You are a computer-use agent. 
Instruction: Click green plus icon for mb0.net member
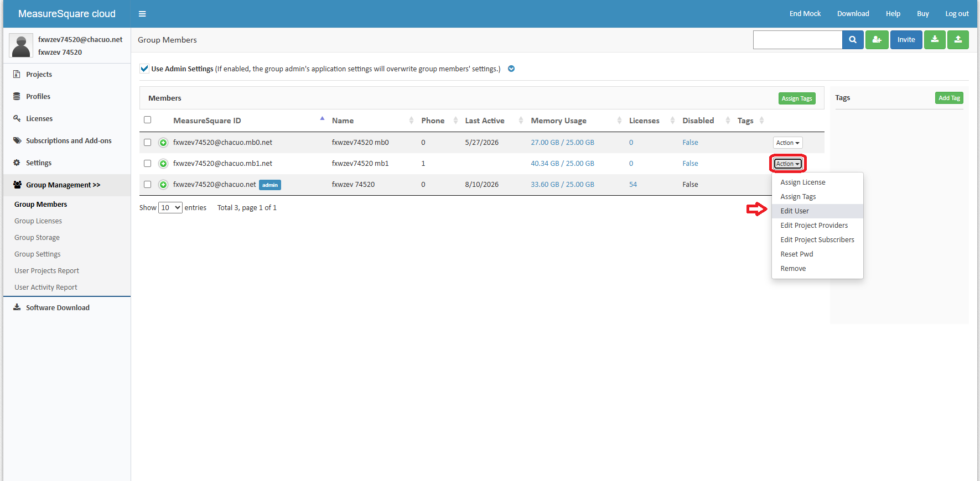163,143
